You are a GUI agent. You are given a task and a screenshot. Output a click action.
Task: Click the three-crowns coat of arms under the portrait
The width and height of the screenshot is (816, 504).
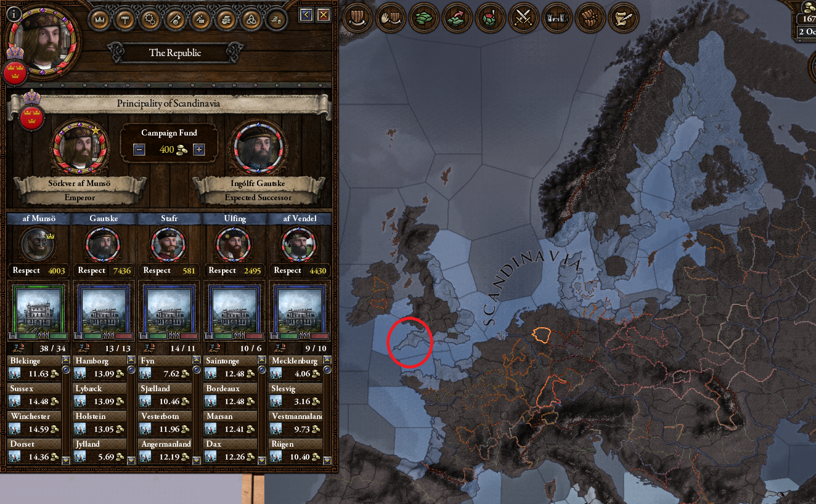click(x=15, y=71)
